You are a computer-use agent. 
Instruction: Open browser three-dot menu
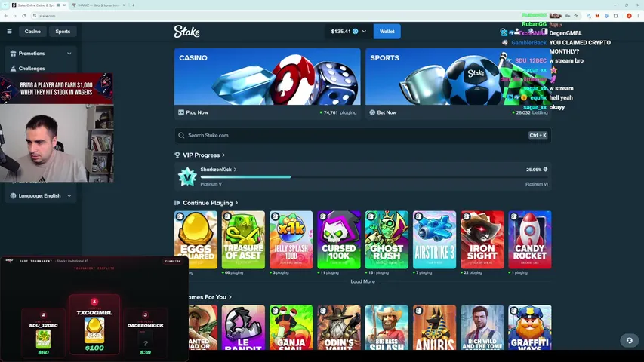point(638,16)
